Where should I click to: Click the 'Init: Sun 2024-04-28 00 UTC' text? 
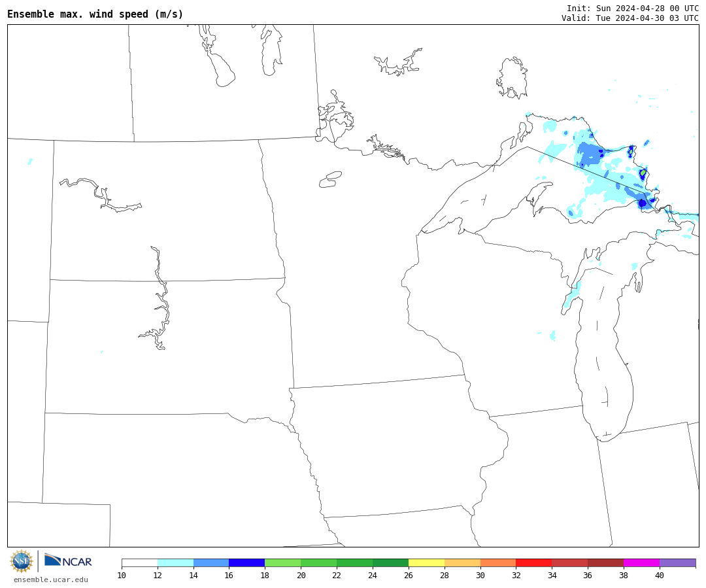(633, 8)
